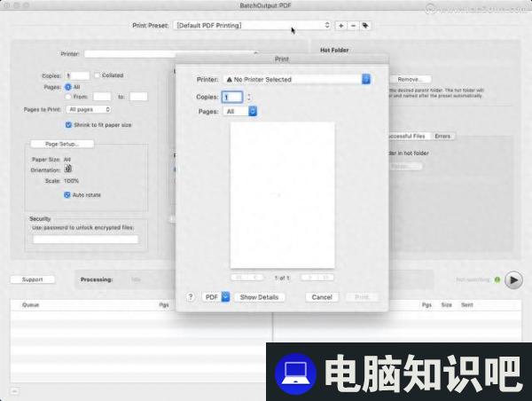Toggle Shrink to fit paper size
532x401 pixels.
(x=68, y=125)
